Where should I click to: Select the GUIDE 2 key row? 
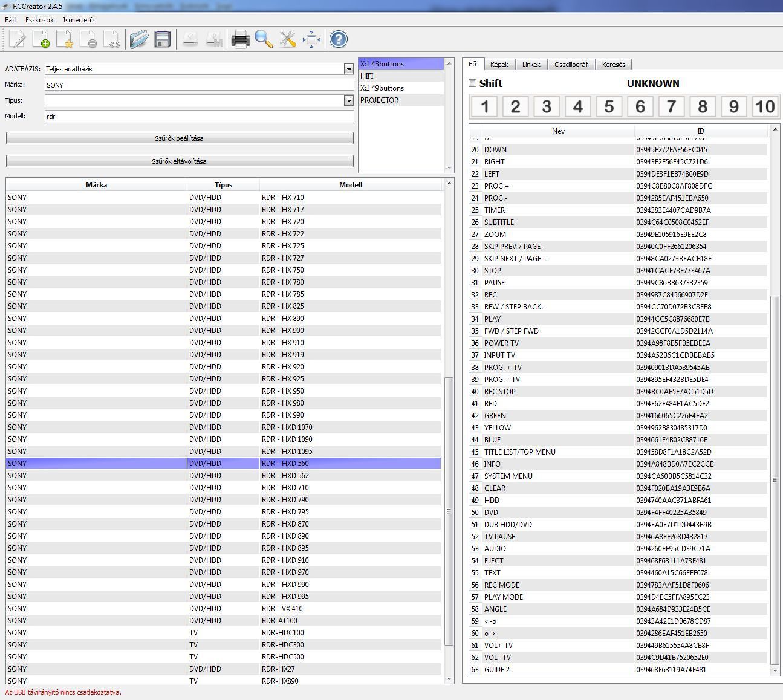(x=619, y=670)
